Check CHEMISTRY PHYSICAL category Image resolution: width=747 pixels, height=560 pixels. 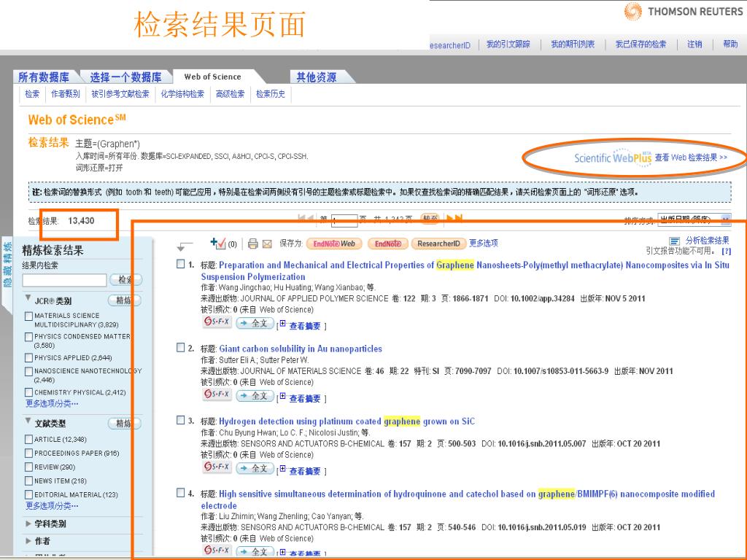(x=28, y=392)
